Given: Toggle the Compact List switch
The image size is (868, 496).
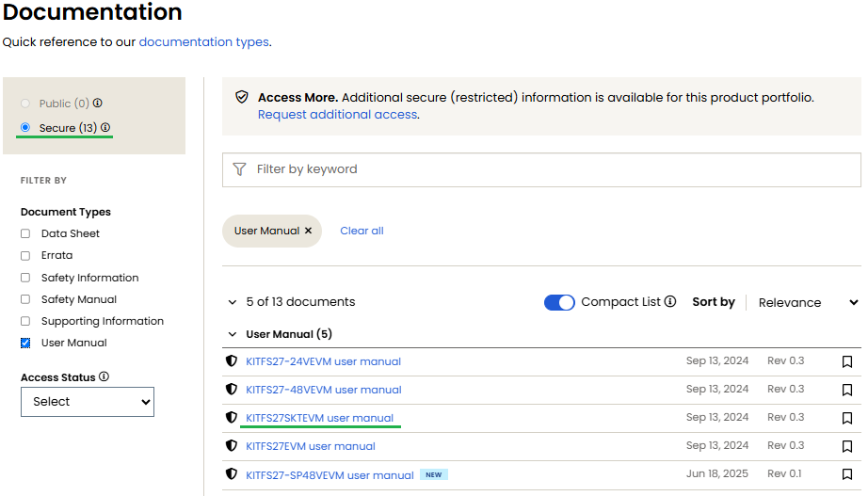Looking at the screenshot, I should tap(559, 302).
